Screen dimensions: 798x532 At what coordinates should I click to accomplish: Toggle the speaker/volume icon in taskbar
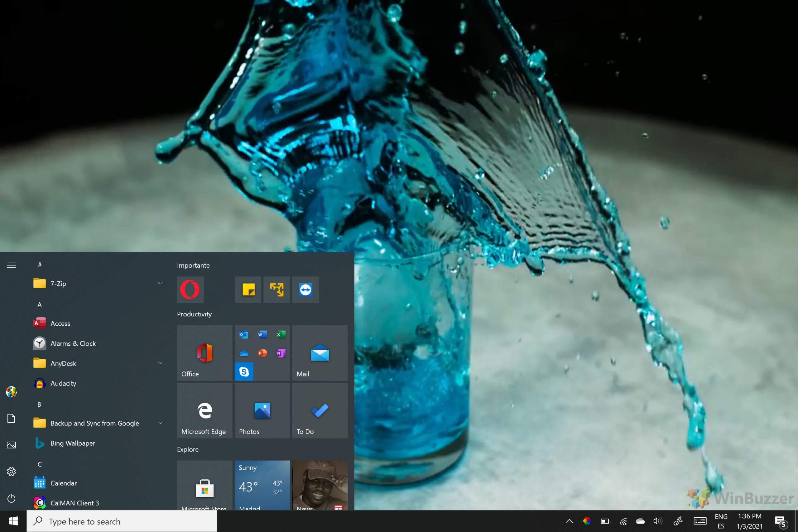658,521
